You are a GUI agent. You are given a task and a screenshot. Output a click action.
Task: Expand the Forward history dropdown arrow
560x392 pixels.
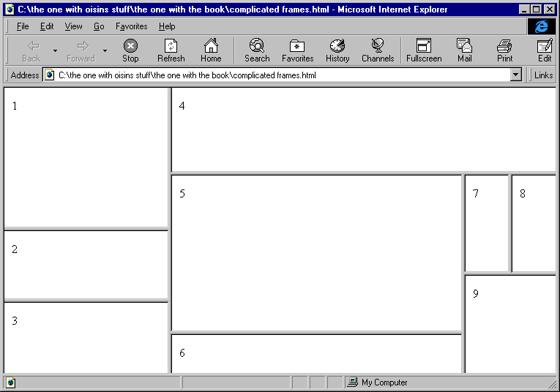coord(105,51)
